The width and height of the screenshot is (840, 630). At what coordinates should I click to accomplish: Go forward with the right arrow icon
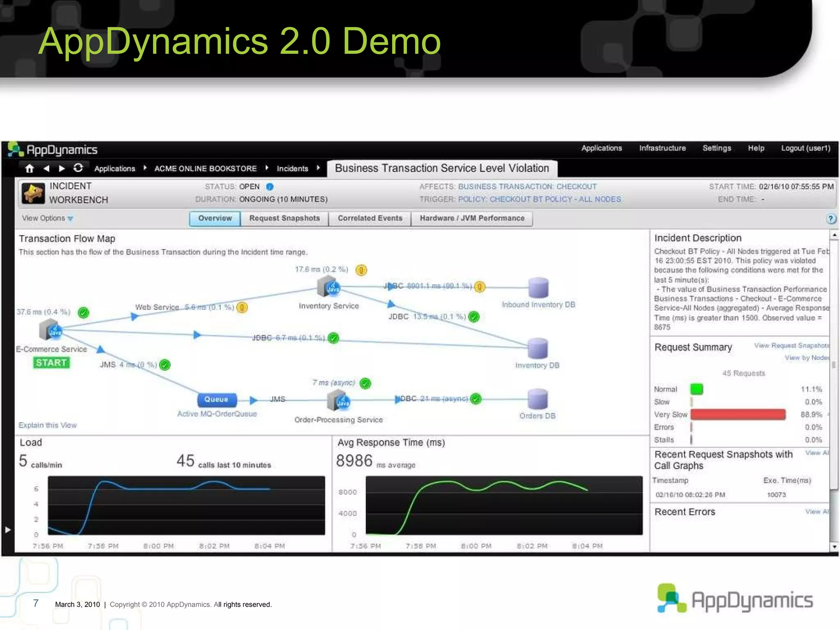pyautogui.click(x=62, y=169)
